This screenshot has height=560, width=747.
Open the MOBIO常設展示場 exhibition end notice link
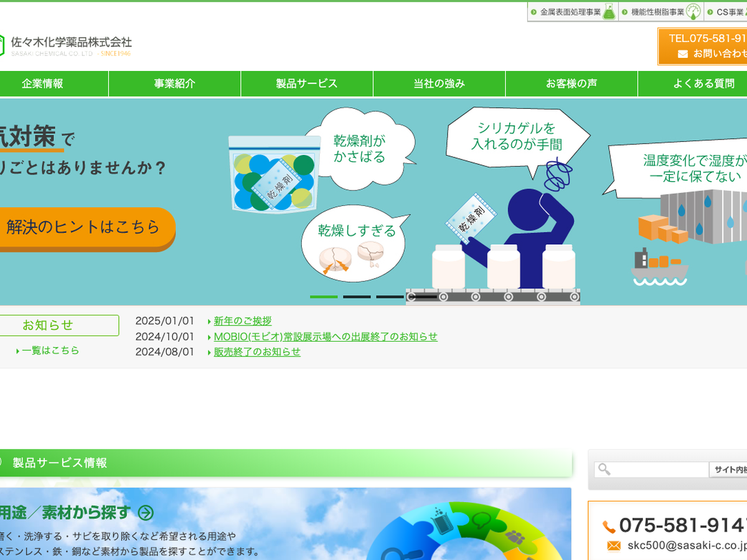click(326, 337)
